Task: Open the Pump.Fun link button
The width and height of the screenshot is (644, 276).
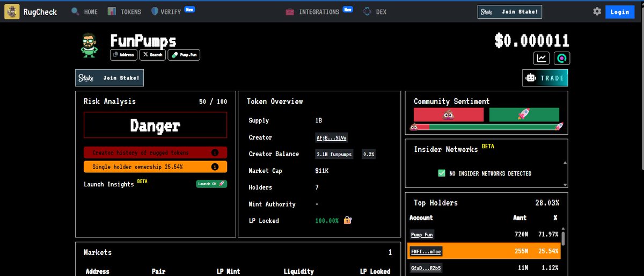Action: [x=184, y=55]
